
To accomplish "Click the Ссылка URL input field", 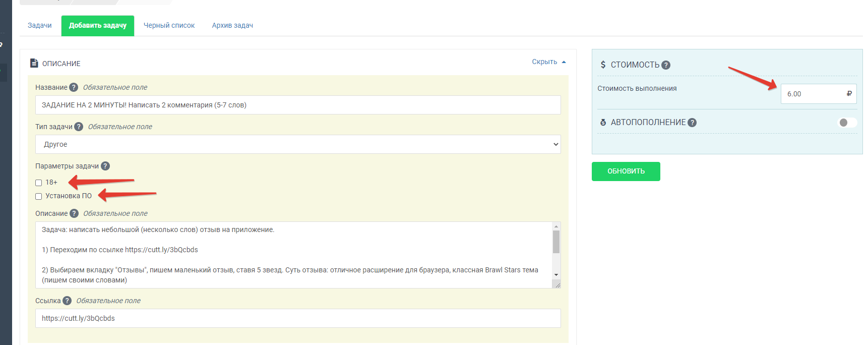I will [x=298, y=318].
